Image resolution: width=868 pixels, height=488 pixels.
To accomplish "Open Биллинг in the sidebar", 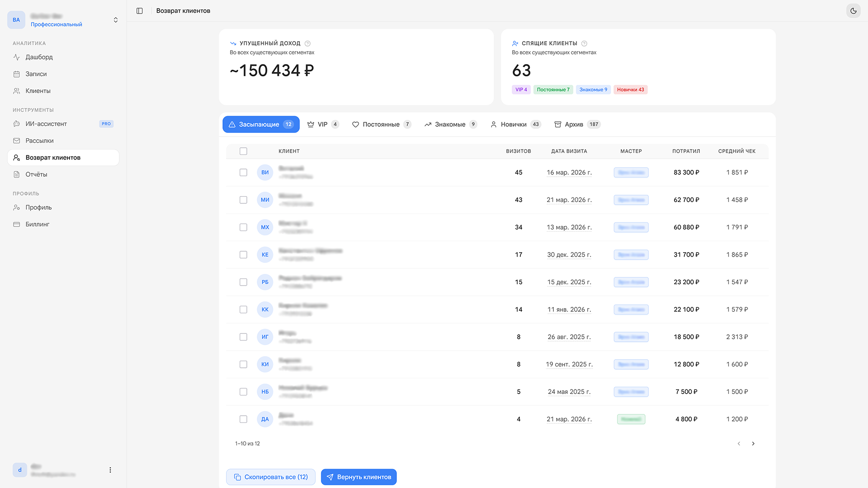I will pyautogui.click(x=63, y=224).
